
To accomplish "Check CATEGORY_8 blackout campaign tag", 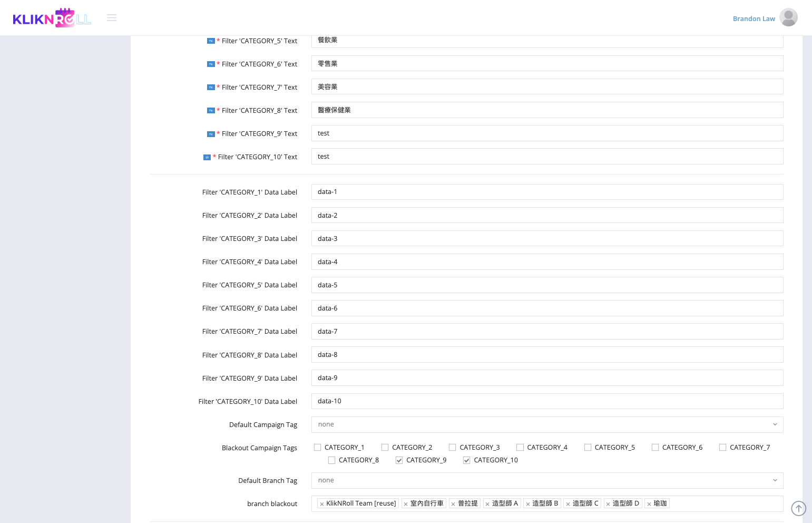I will pos(331,460).
